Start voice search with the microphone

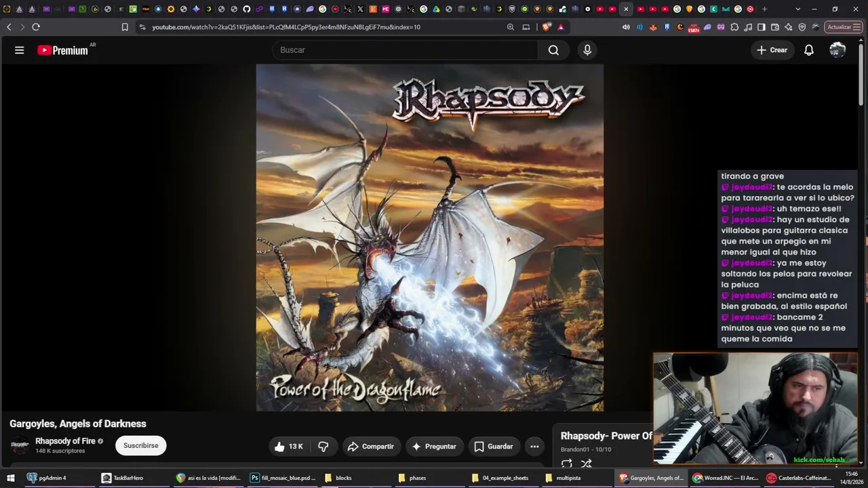[x=587, y=50]
